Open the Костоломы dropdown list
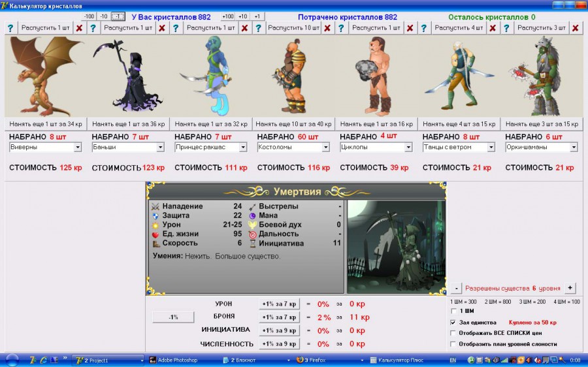This screenshot has height=367, width=588. [x=325, y=148]
